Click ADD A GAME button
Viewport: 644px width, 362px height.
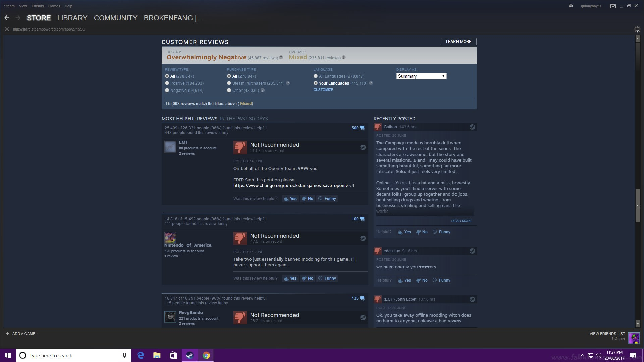tap(22, 334)
